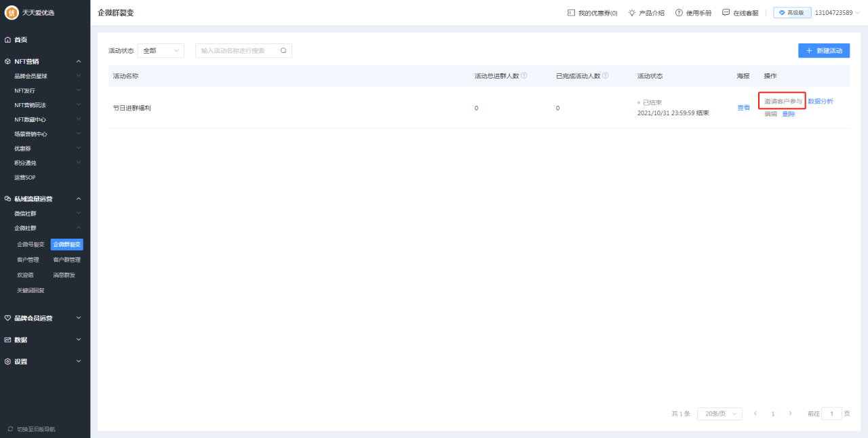Open 我的优惠券 coupon icon in header
This screenshot has height=438, width=868.
(571, 13)
